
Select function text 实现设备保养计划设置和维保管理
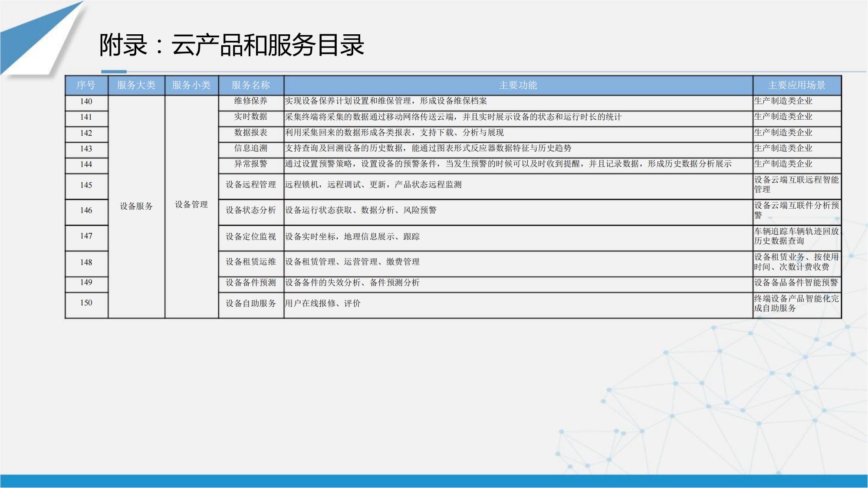point(348,101)
